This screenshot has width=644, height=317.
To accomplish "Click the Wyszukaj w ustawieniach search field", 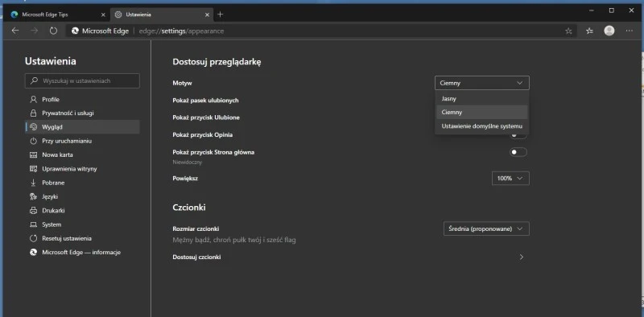I will point(82,81).
